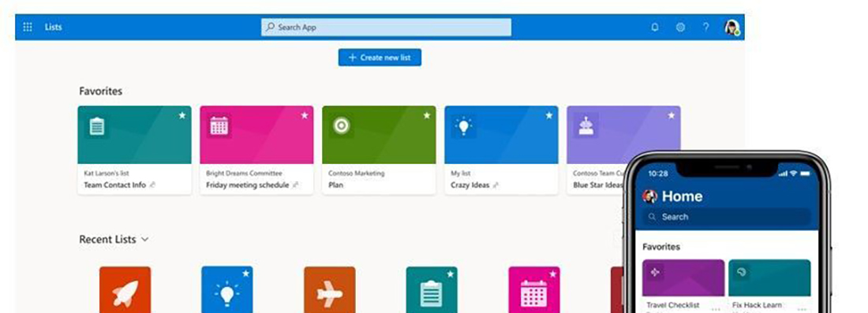Toggle star on blue lightbulb recent tile

click(x=245, y=274)
